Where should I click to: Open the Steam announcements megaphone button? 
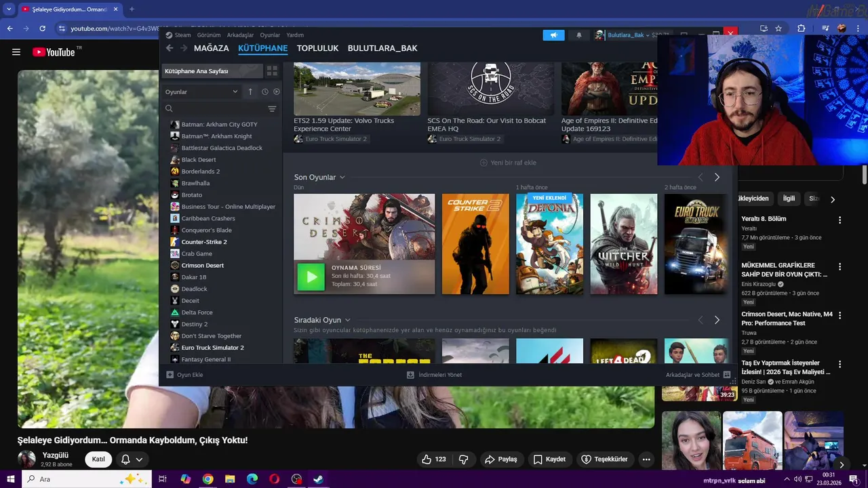(x=553, y=35)
